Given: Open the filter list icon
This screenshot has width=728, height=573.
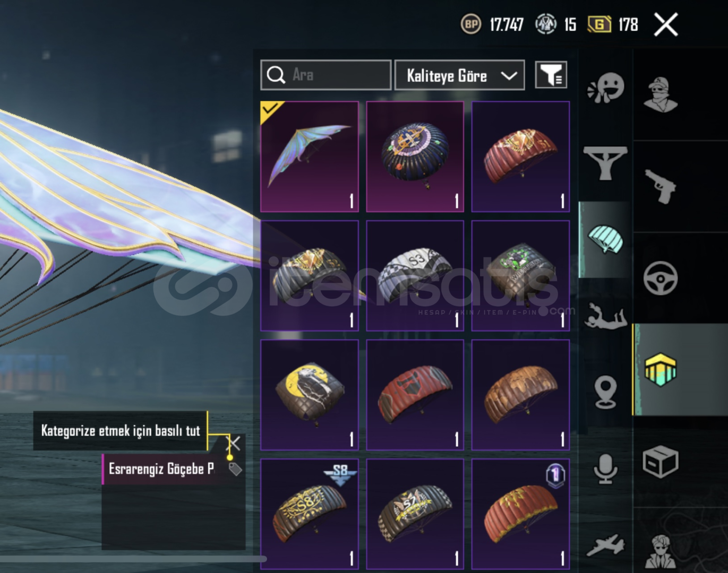Looking at the screenshot, I should tap(551, 75).
